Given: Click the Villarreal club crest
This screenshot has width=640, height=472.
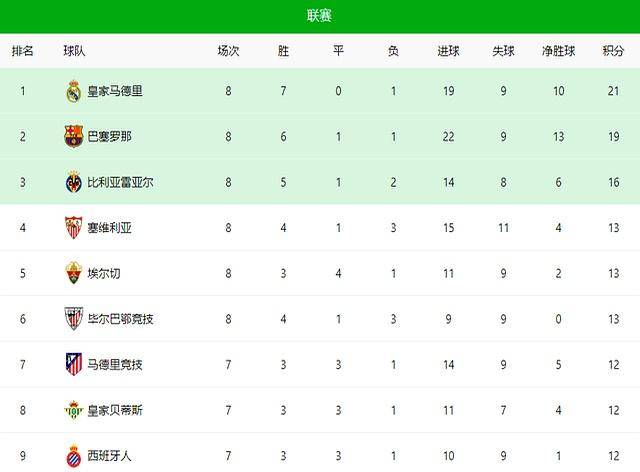Looking at the screenshot, I should 73,182.
